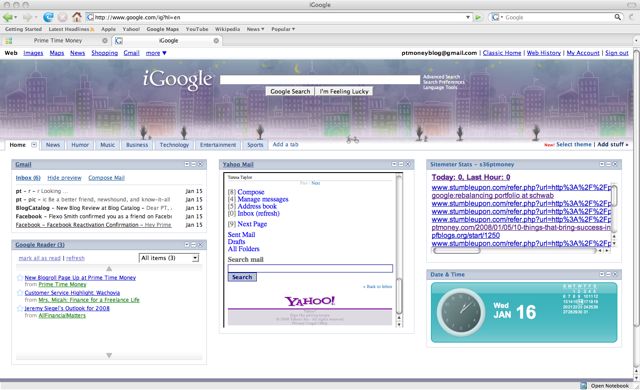Viewport: 640px width, 390px height.
Task: Stop loading with the stop icon
Action: (62, 17)
